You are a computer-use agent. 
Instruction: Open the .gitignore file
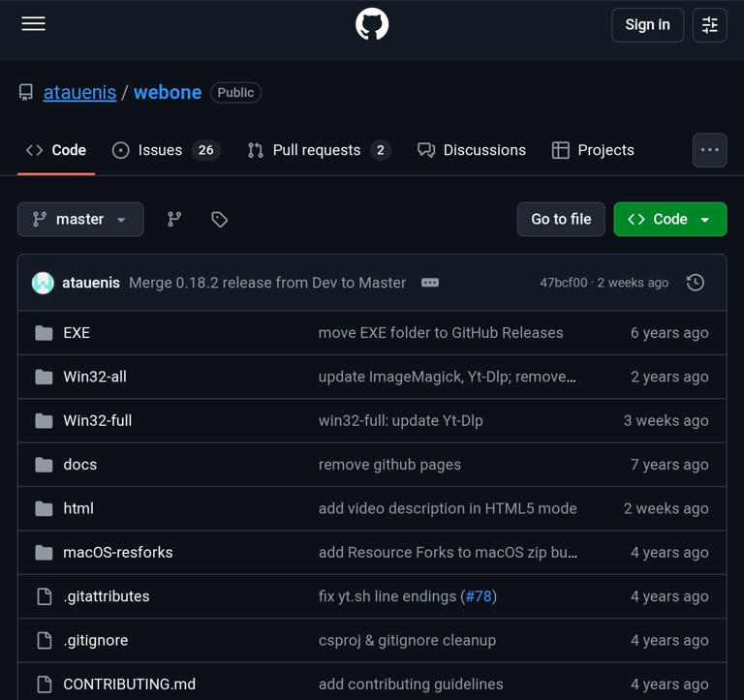[x=95, y=640]
